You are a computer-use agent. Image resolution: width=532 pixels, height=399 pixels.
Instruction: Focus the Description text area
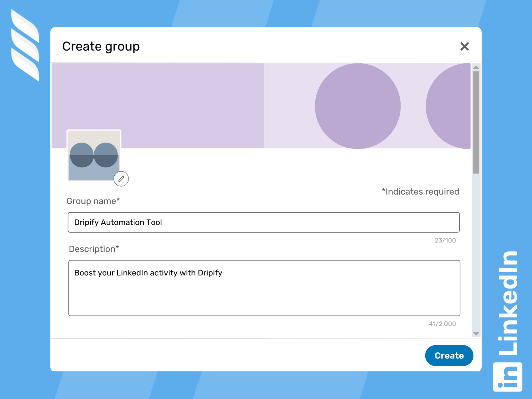pyautogui.click(x=263, y=287)
